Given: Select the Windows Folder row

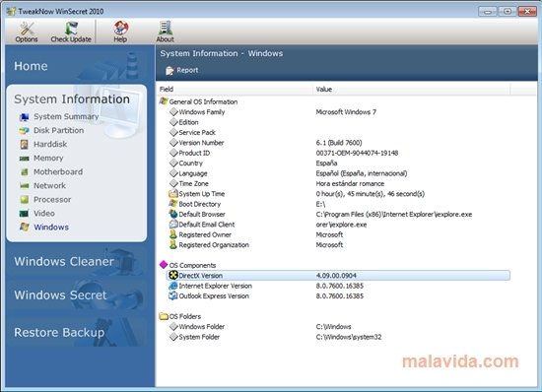Looking at the screenshot, I should 339,326.
